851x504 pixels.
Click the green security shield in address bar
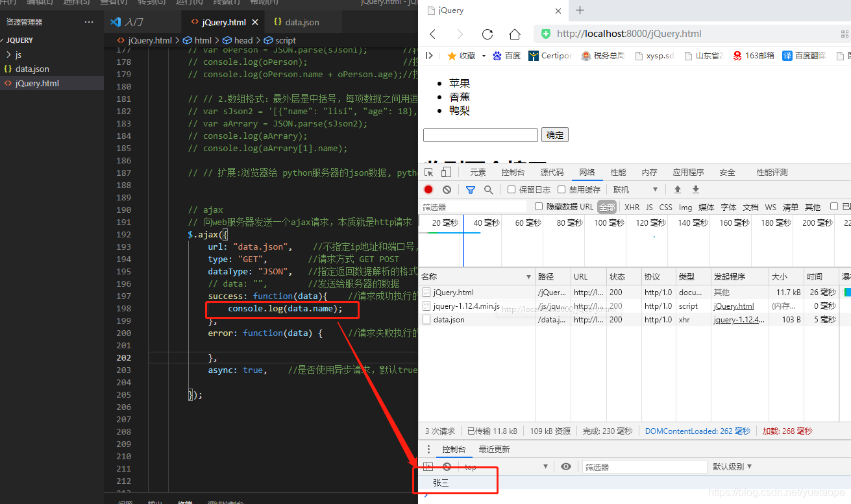[x=546, y=34]
